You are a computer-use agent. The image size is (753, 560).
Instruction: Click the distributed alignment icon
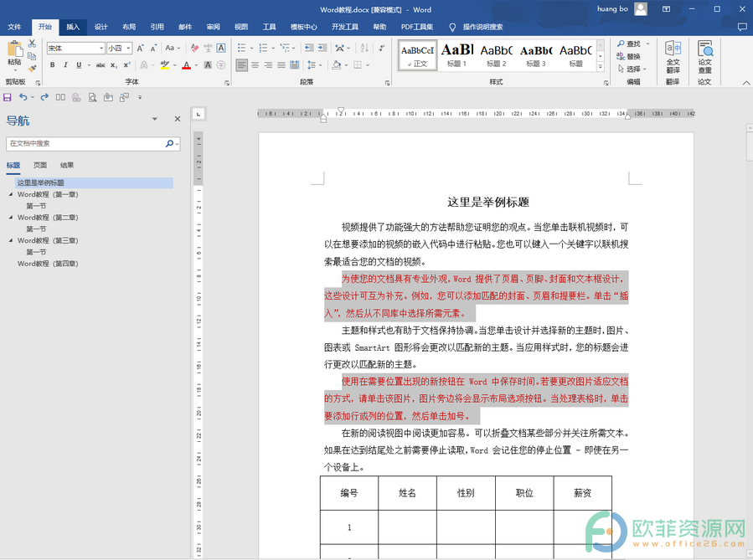click(x=294, y=64)
